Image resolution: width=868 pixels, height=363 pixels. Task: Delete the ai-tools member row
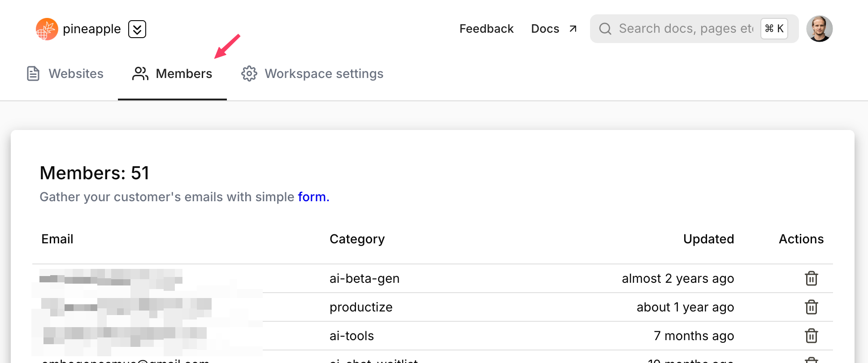pyautogui.click(x=811, y=336)
